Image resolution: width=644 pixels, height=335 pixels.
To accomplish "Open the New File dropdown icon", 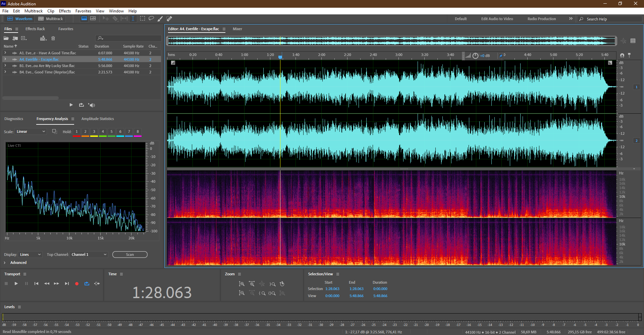I will [x=24, y=38].
